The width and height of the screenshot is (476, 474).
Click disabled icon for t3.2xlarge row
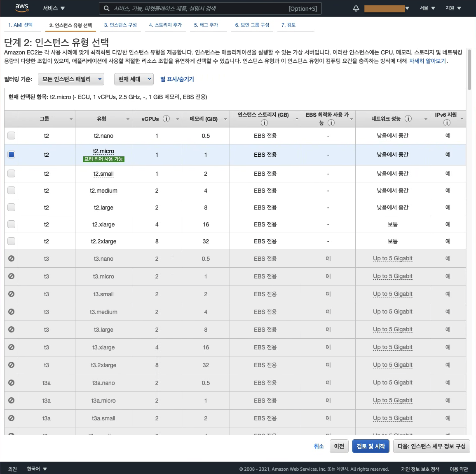[x=11, y=365]
